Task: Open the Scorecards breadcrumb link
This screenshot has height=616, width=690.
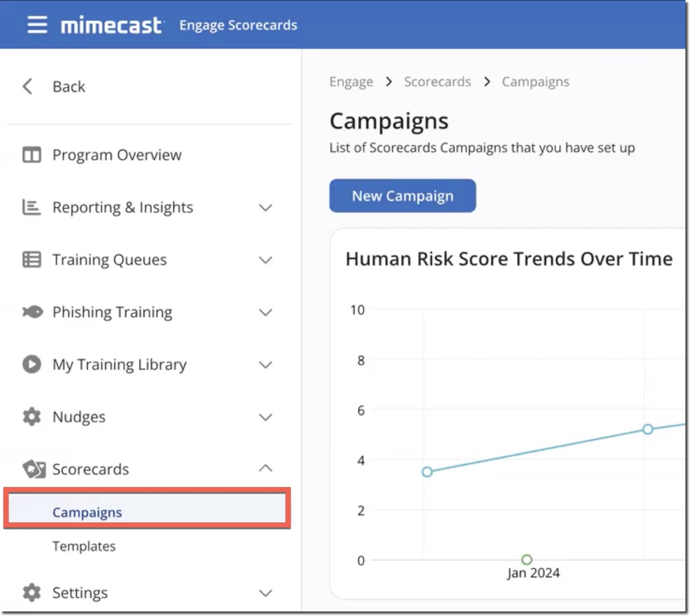Action: (437, 82)
